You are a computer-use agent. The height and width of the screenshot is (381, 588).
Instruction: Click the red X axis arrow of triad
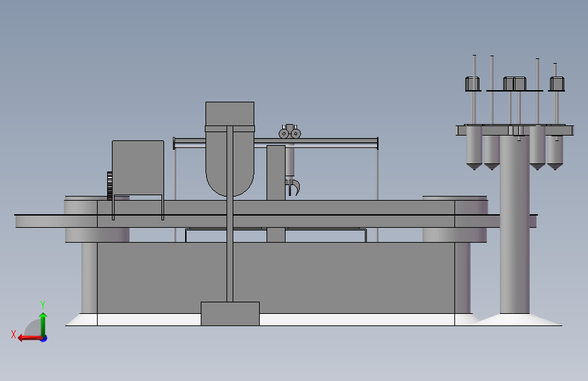tap(29, 338)
